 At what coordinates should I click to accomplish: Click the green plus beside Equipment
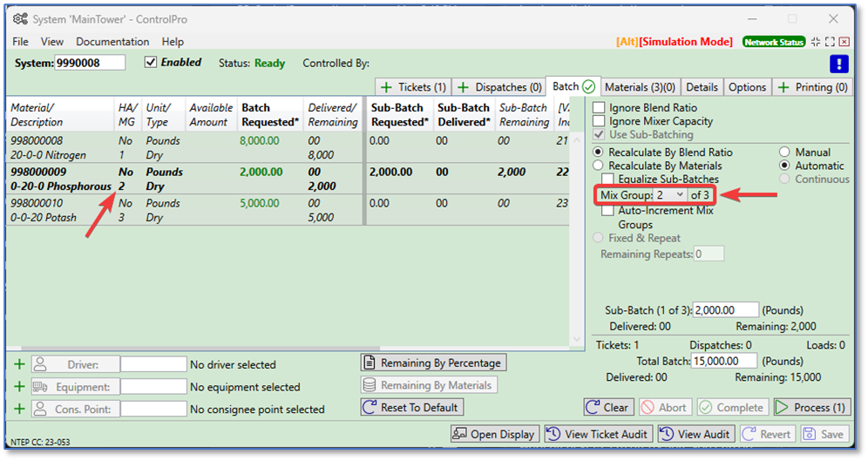point(19,387)
